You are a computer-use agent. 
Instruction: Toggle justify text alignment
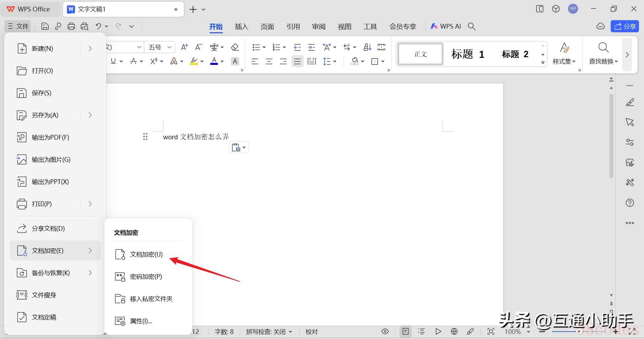coord(297,61)
